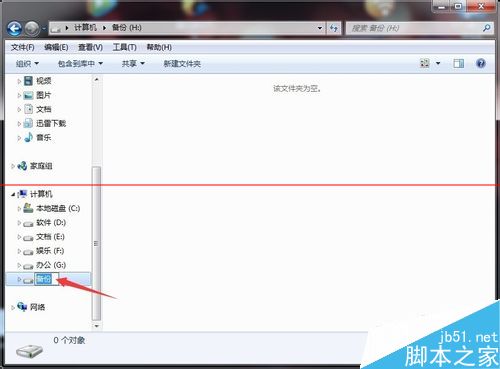Screen dimensions: 500x369
Task: Select 网络 in navigation pane
Action: pos(37,307)
